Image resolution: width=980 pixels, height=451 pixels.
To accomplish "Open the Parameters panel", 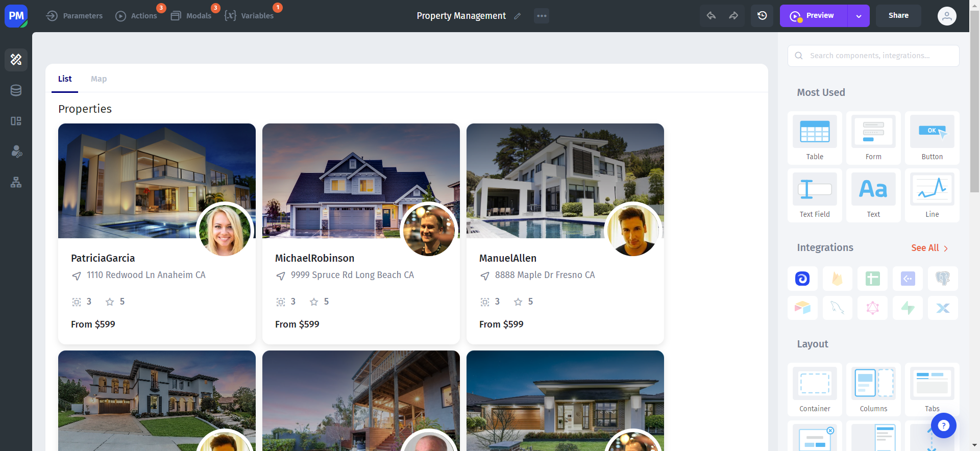I will (x=74, y=16).
